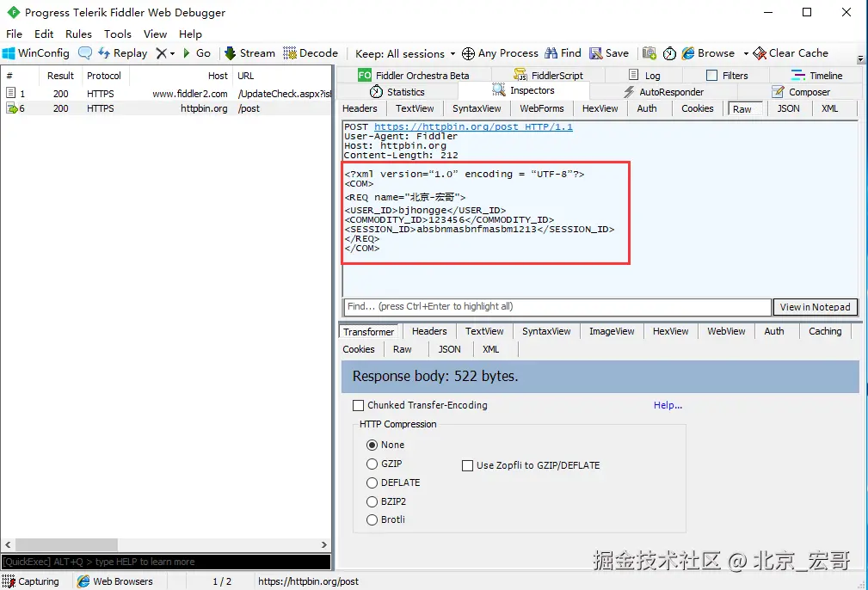This screenshot has width=868, height=590.
Task: Expand the Browse dropdown arrow
Action: pos(746,53)
